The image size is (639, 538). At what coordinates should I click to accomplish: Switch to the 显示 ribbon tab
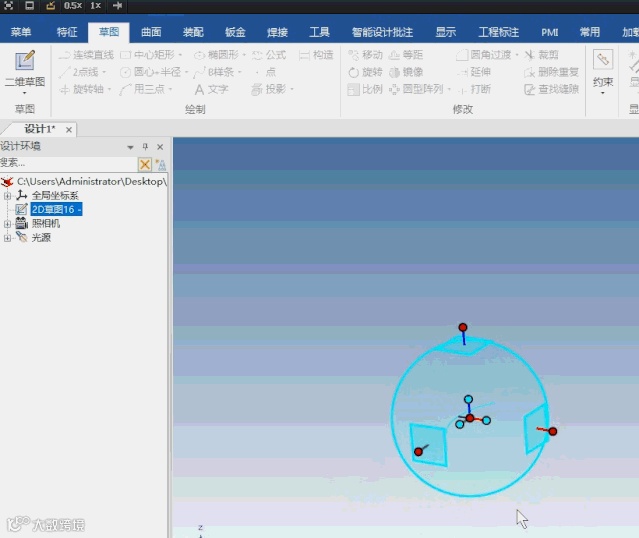pyautogui.click(x=445, y=32)
